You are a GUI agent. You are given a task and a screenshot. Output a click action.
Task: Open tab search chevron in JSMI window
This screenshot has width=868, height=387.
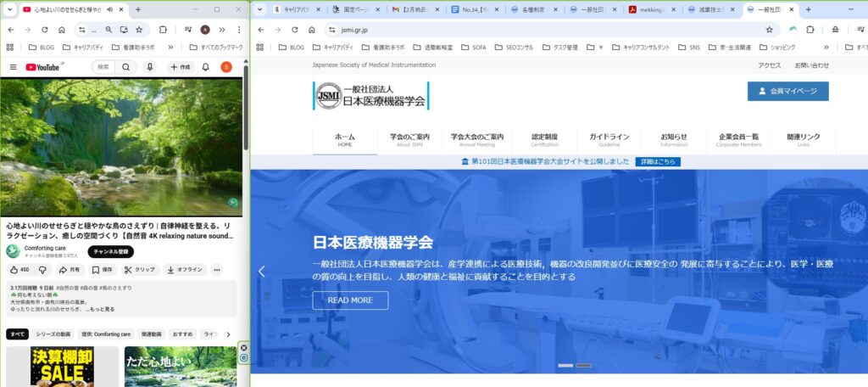click(x=260, y=9)
